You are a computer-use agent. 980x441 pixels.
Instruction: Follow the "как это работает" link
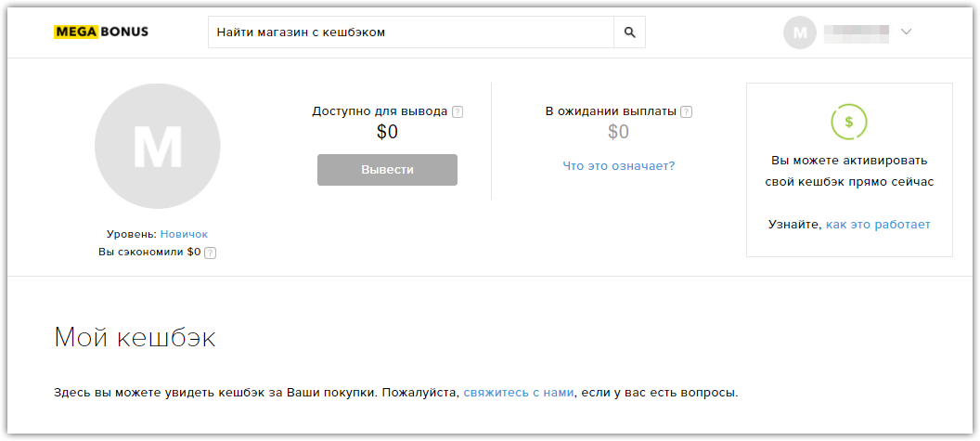(878, 225)
